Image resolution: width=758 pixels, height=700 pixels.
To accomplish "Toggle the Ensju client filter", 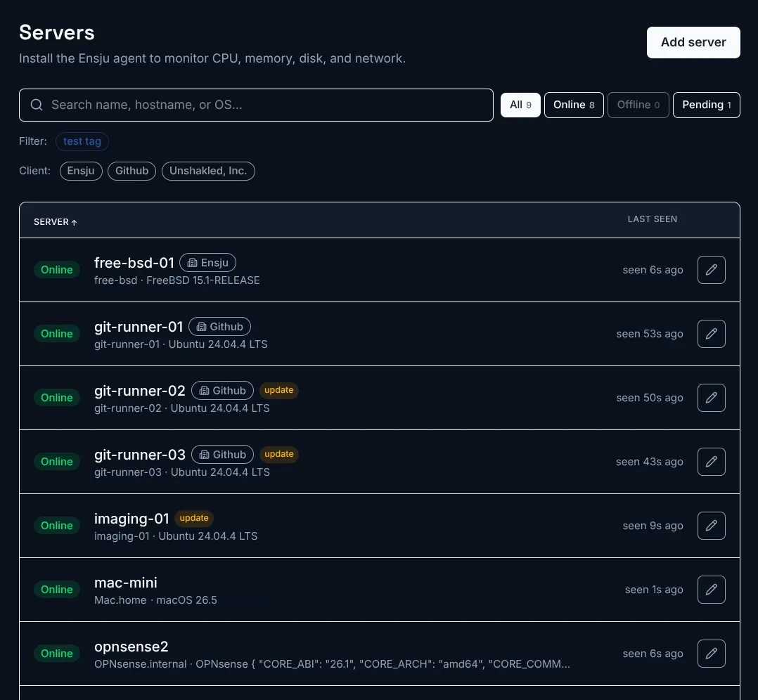I will click(81, 171).
